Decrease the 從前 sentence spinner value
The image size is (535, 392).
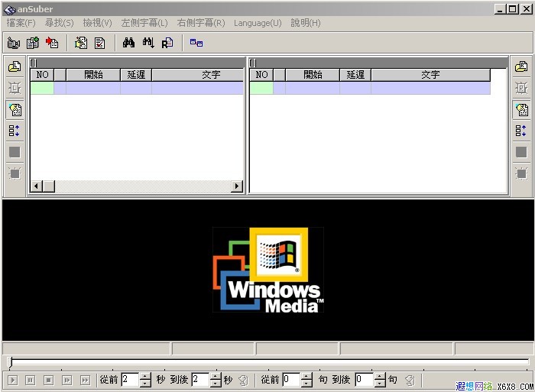pos(306,383)
